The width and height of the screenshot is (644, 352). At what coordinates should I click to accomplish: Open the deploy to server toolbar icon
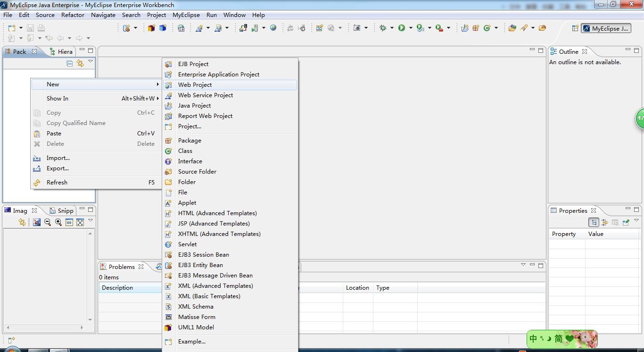[x=243, y=28]
